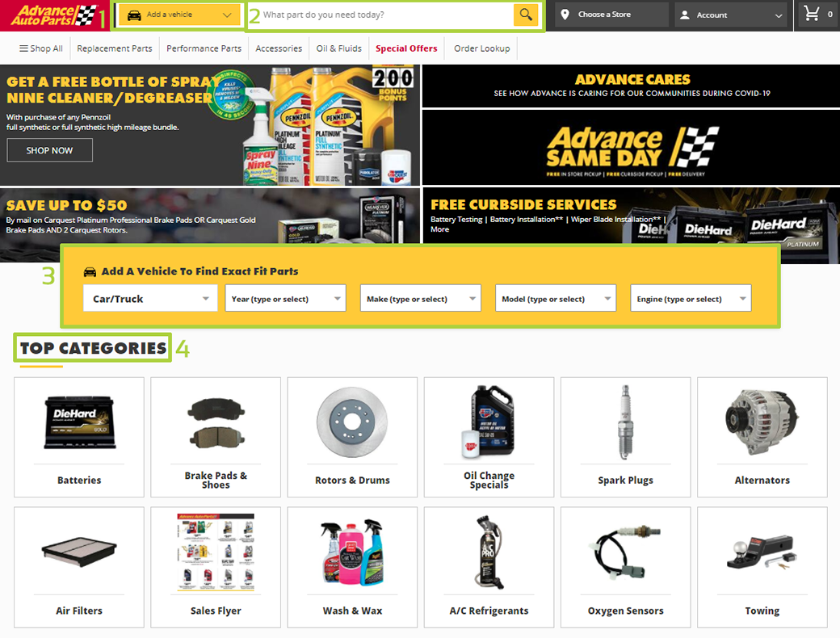Click the Alternators category image

pos(762,420)
